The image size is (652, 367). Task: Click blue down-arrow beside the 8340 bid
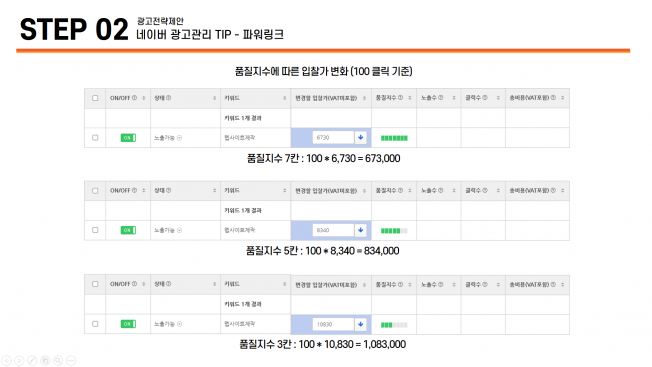click(x=361, y=230)
